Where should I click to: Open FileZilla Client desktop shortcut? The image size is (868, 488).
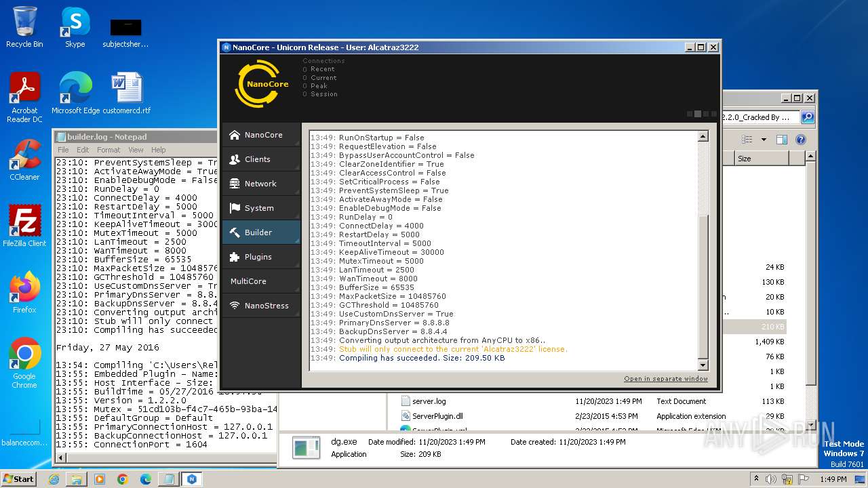click(24, 226)
